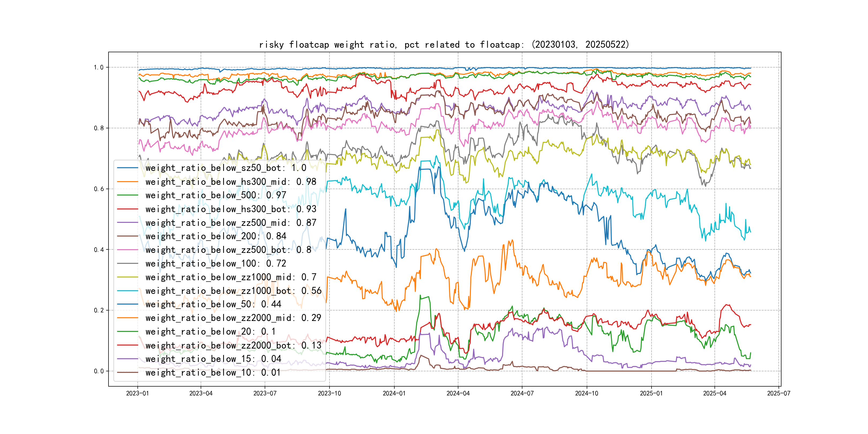Click the y-axis tick label 0.2
The height and width of the screenshot is (434, 868).
99,310
